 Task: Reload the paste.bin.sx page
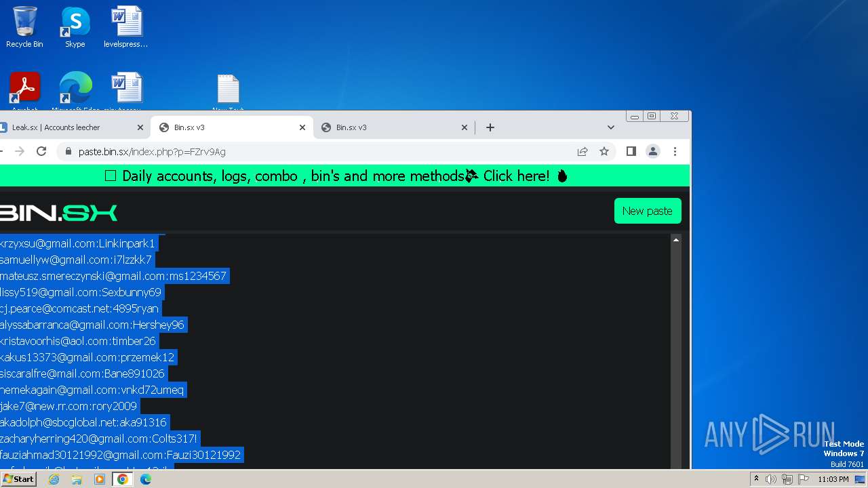41,152
